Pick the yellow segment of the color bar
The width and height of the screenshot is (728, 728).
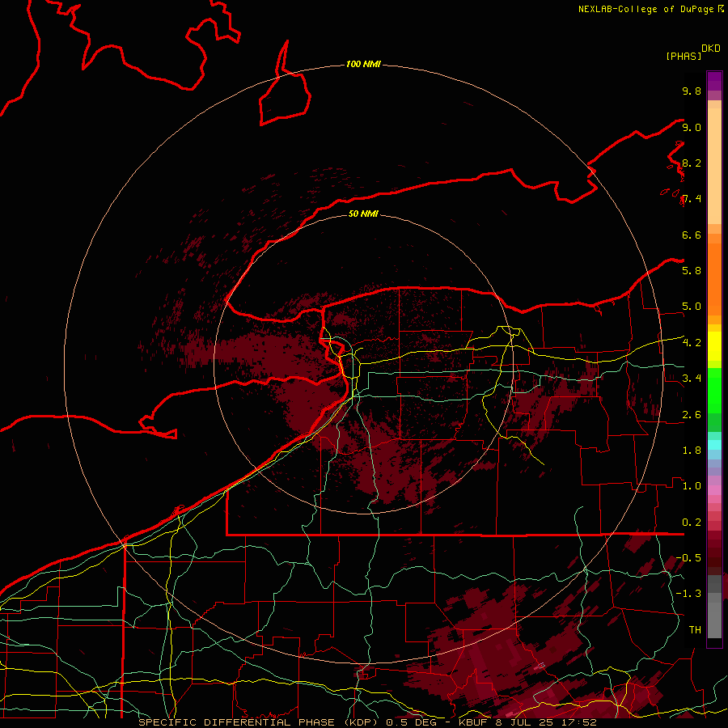[714, 346]
